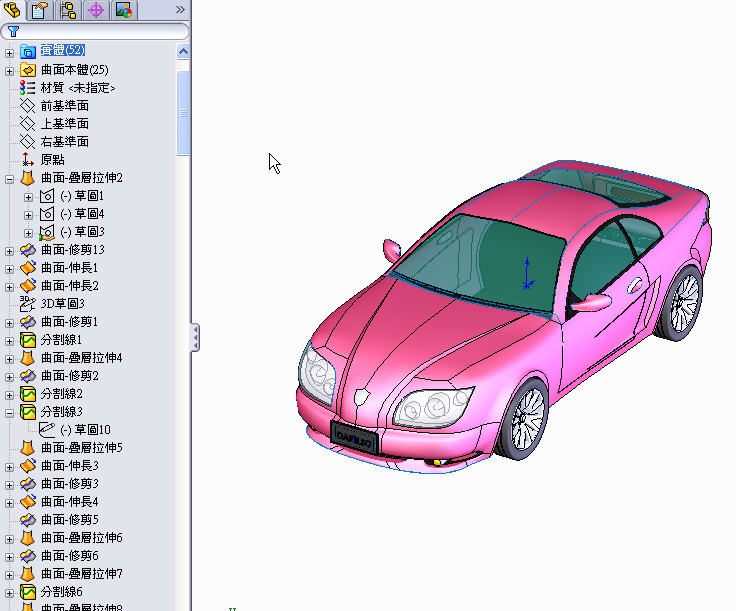This screenshot has width=736, height=611.
Task: Select the 曲面-伸長1 extend icon
Action: coord(27,267)
